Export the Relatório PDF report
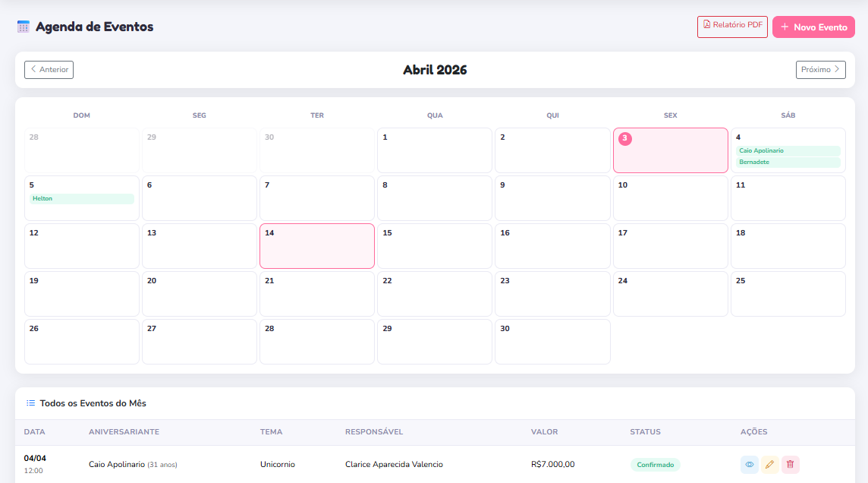 (x=732, y=25)
